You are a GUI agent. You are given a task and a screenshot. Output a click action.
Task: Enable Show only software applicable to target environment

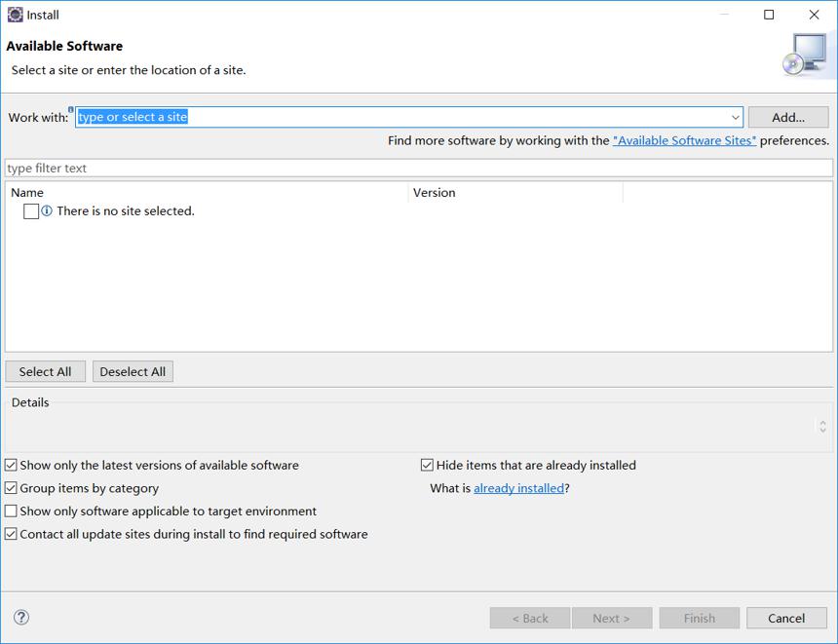(11, 511)
